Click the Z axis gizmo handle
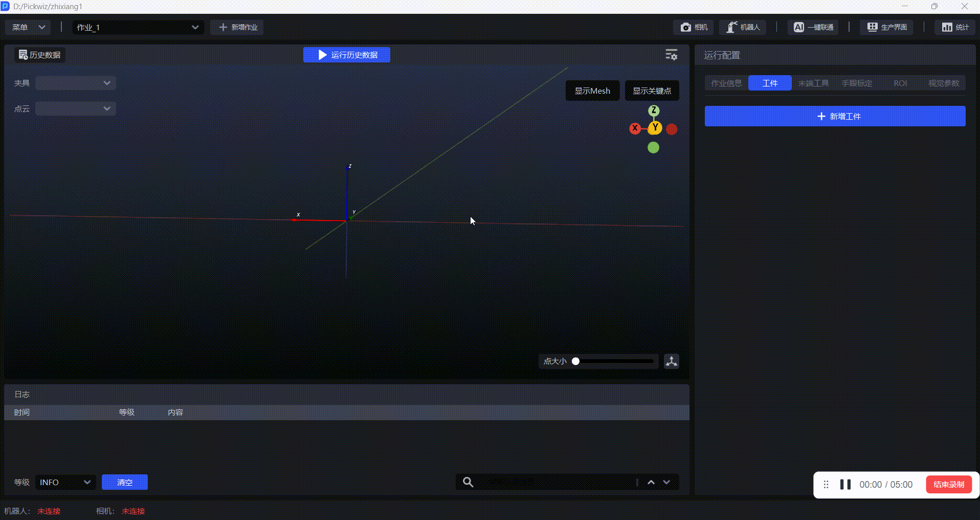Viewport: 980px width, 520px height. pos(654,111)
